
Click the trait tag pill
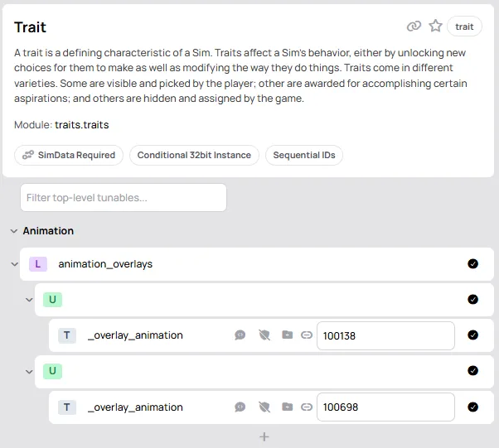(464, 26)
